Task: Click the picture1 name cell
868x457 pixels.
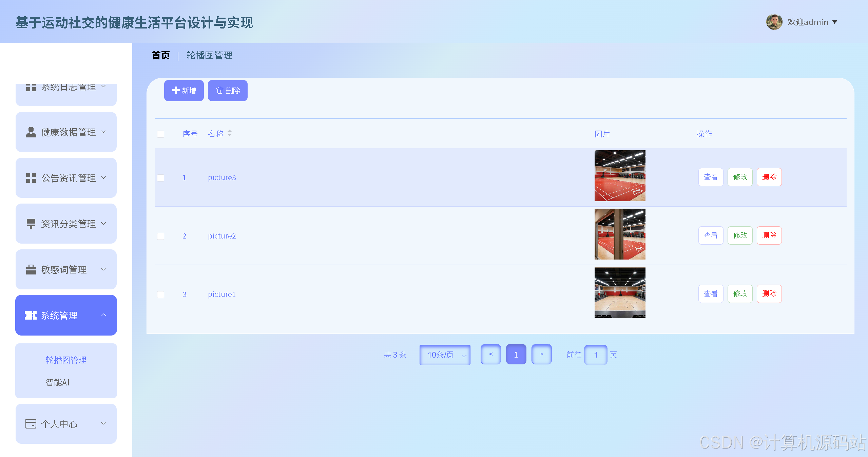Action: (222, 294)
